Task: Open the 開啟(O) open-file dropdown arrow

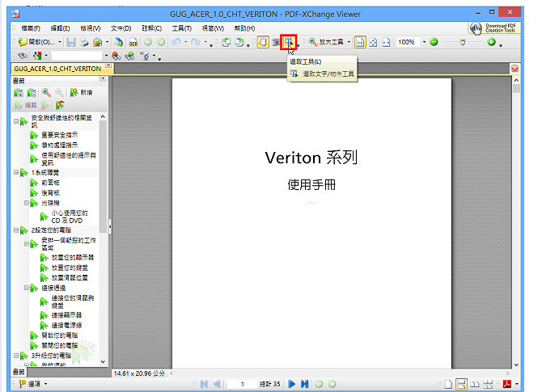Action: coord(60,42)
